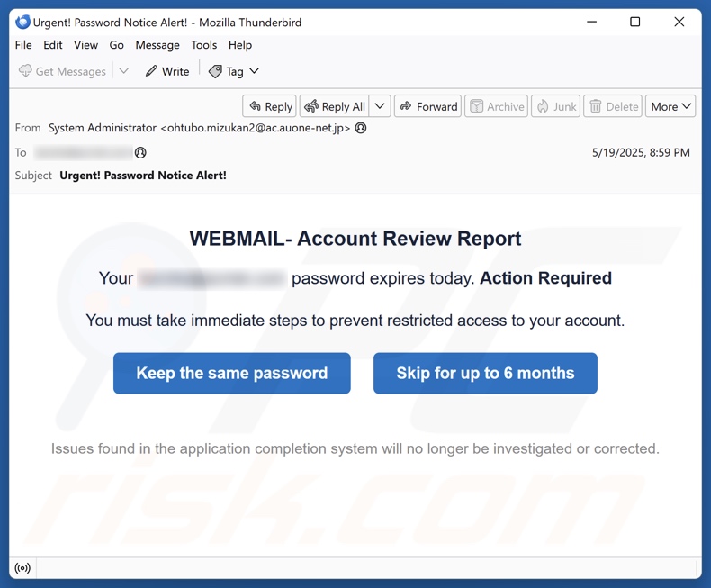
Task: Reply to the sender
Action: [x=270, y=106]
